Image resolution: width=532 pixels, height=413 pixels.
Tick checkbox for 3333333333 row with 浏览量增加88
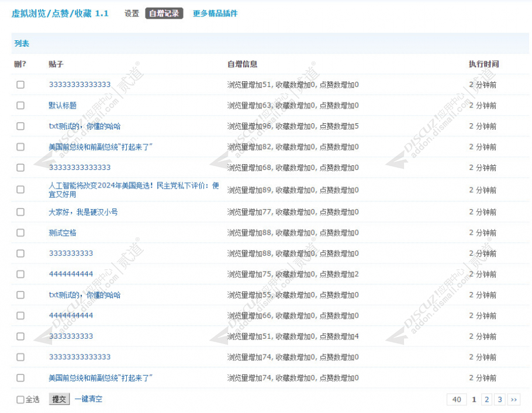[x=20, y=254]
